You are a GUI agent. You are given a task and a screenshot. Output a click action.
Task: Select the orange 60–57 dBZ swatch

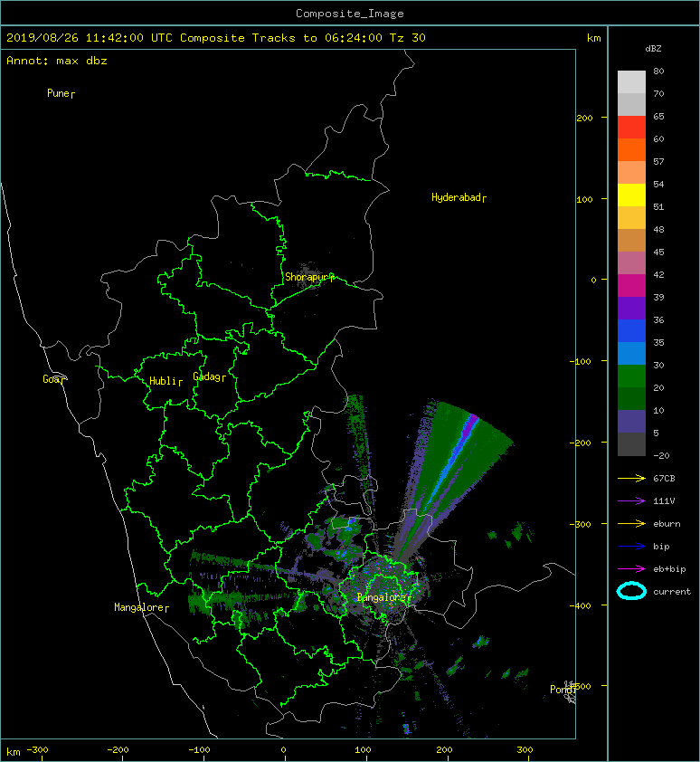coord(631,149)
